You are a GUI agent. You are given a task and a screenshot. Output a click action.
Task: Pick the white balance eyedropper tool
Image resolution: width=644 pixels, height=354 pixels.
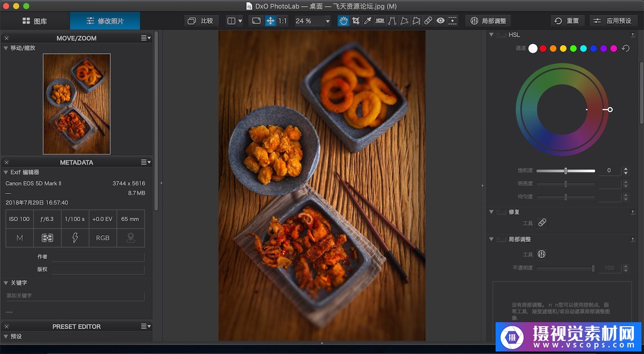click(368, 21)
